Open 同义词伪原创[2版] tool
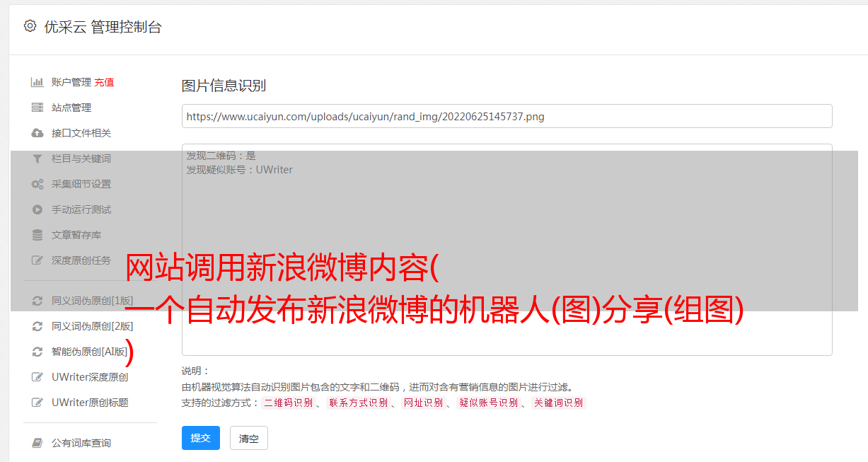 point(92,326)
